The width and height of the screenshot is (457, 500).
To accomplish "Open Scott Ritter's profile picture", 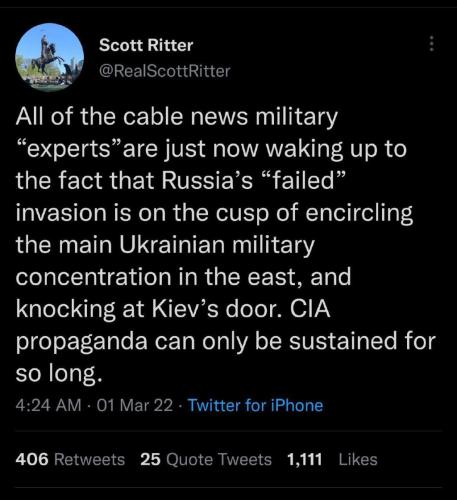I will pyautogui.click(x=49, y=57).
